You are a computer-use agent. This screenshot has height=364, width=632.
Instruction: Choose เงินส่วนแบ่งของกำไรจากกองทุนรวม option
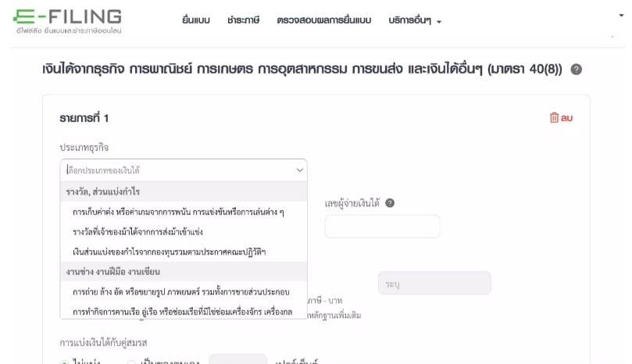click(x=184, y=252)
